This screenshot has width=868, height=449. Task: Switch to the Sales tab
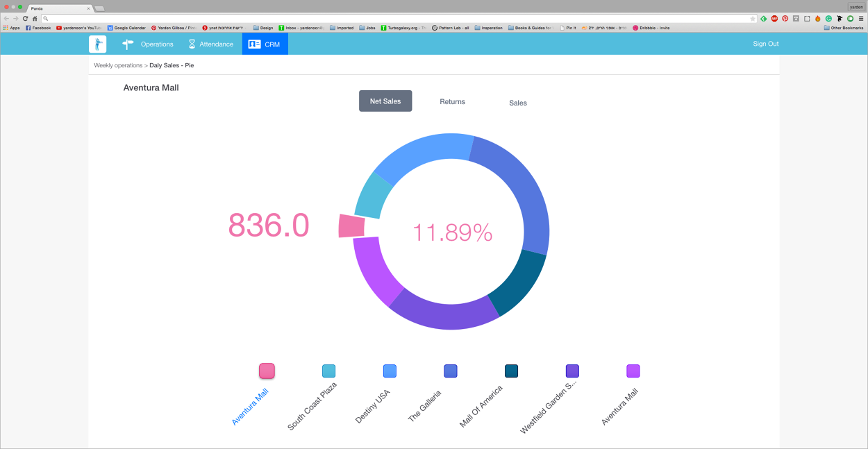tap(517, 102)
